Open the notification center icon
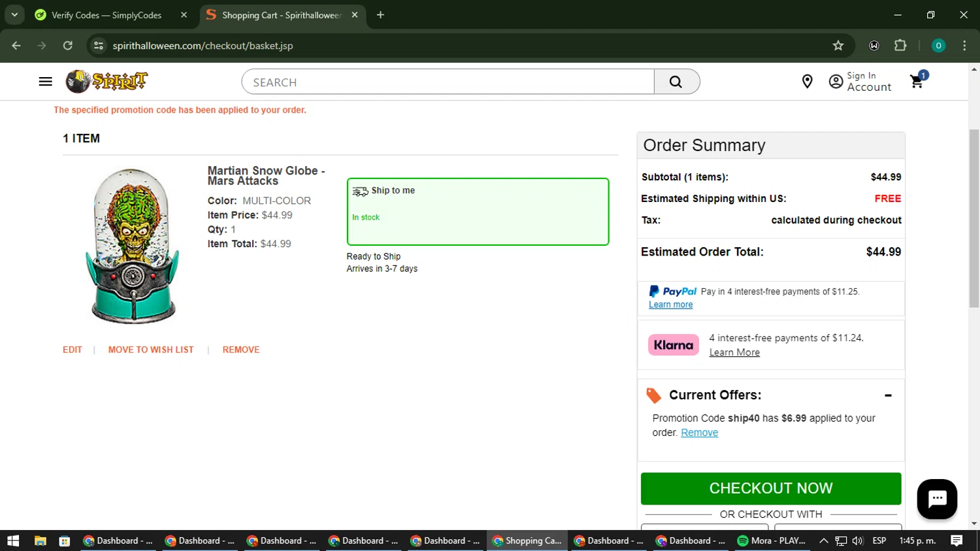The height and width of the screenshot is (551, 980). [956, 541]
